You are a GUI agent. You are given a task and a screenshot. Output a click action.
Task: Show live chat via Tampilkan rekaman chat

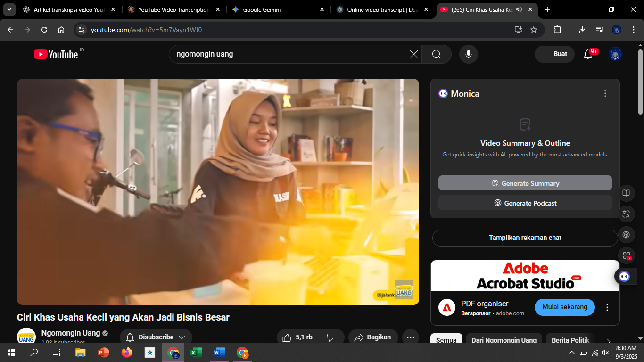pyautogui.click(x=525, y=238)
